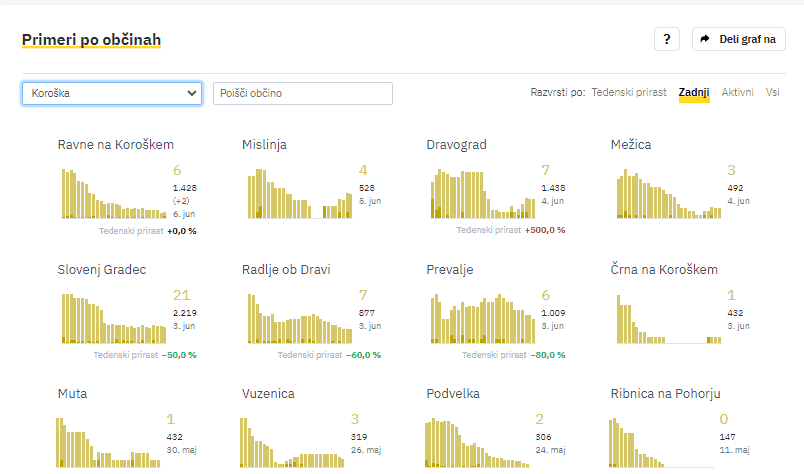
Task: Click the share arrow icon
Action: click(705, 39)
